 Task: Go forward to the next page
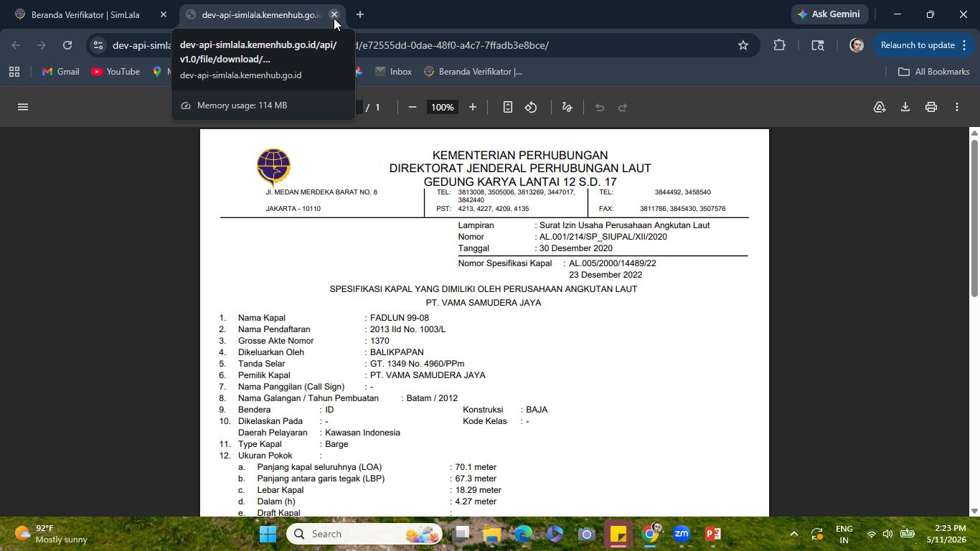[x=42, y=45]
